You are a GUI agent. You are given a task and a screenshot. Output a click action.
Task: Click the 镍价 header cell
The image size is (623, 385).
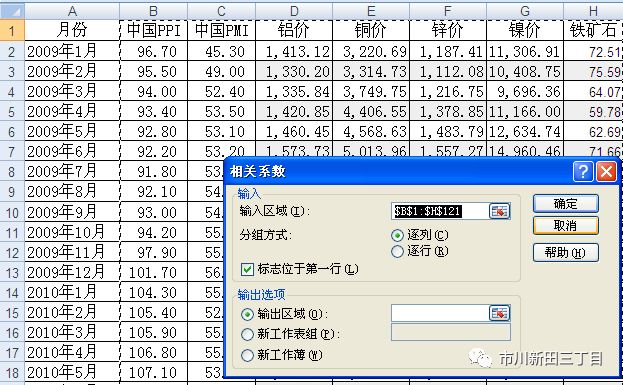tap(525, 30)
